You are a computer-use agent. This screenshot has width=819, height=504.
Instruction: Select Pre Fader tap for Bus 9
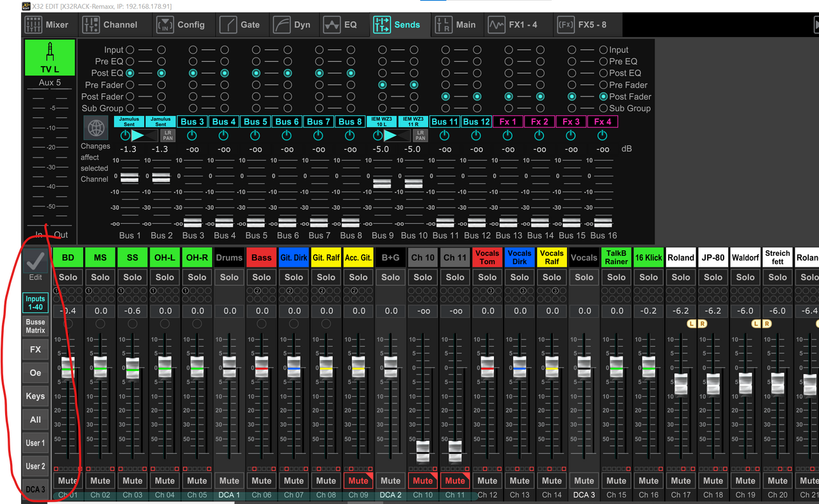click(383, 85)
